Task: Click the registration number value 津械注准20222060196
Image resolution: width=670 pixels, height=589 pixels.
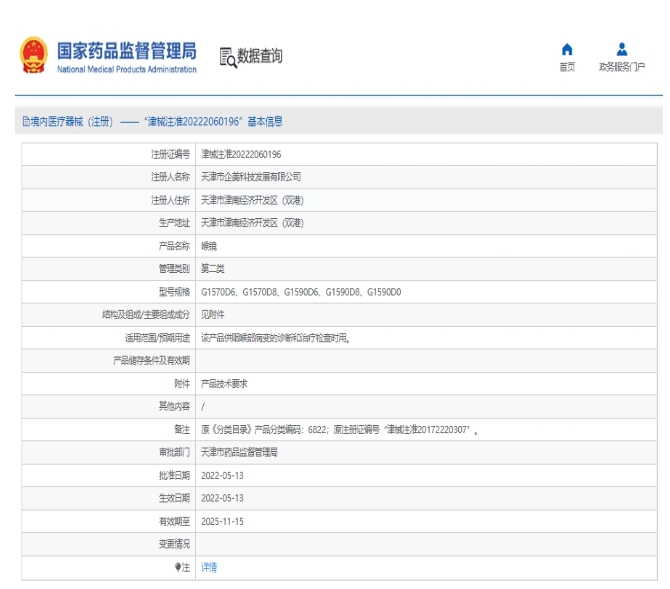Action: click(x=241, y=154)
